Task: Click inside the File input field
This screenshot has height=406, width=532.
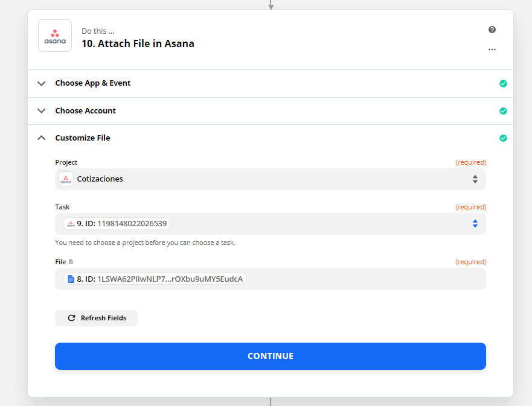Action: point(271,279)
